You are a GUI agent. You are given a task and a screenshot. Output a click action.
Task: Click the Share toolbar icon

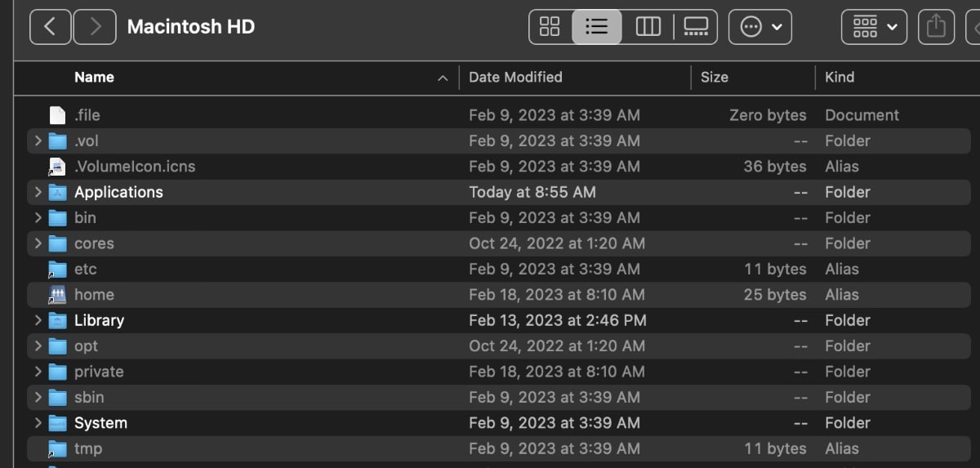(x=936, y=27)
